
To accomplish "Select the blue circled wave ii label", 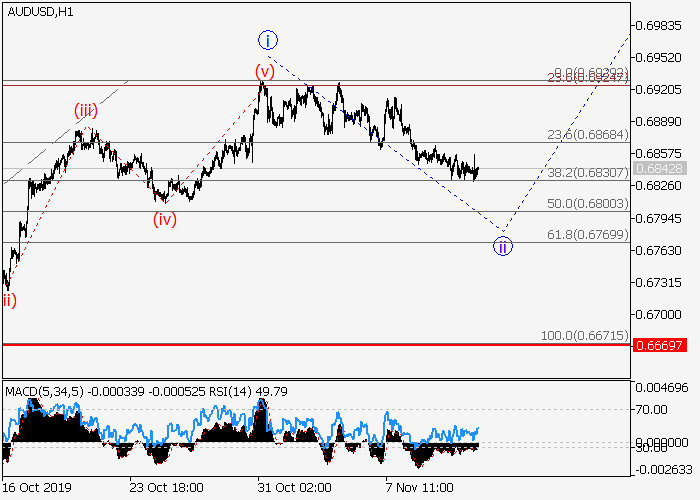I will coord(503,246).
